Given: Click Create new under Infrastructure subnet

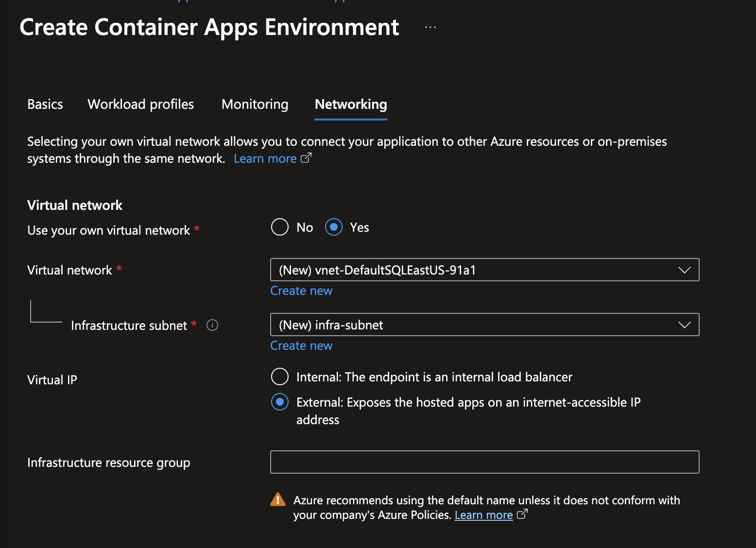Looking at the screenshot, I should tap(301, 345).
